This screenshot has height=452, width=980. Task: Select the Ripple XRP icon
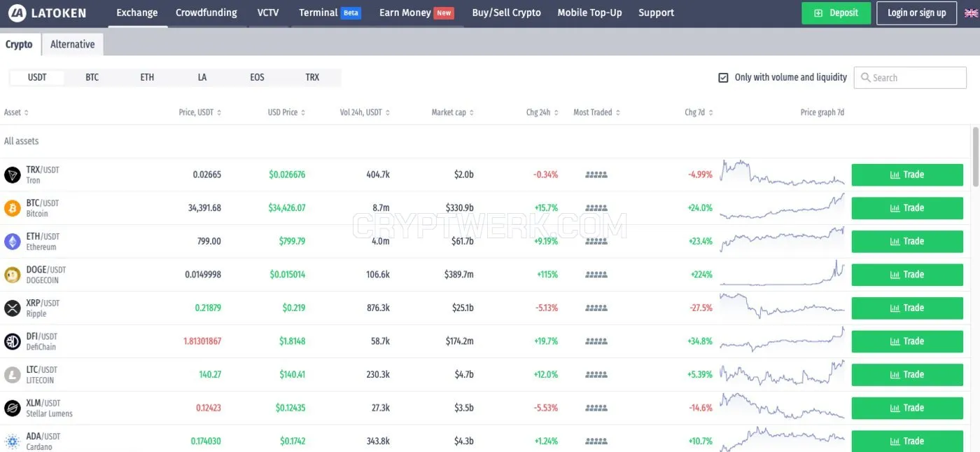[x=13, y=308]
